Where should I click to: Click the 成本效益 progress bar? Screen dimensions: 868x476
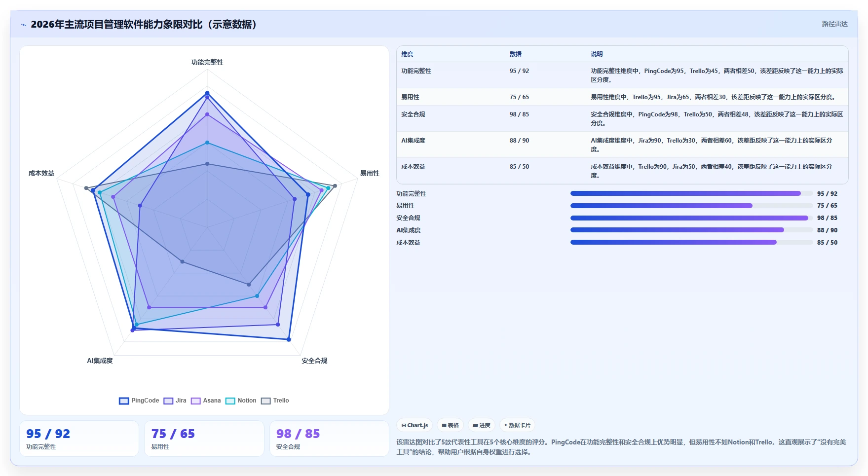[x=691, y=242]
